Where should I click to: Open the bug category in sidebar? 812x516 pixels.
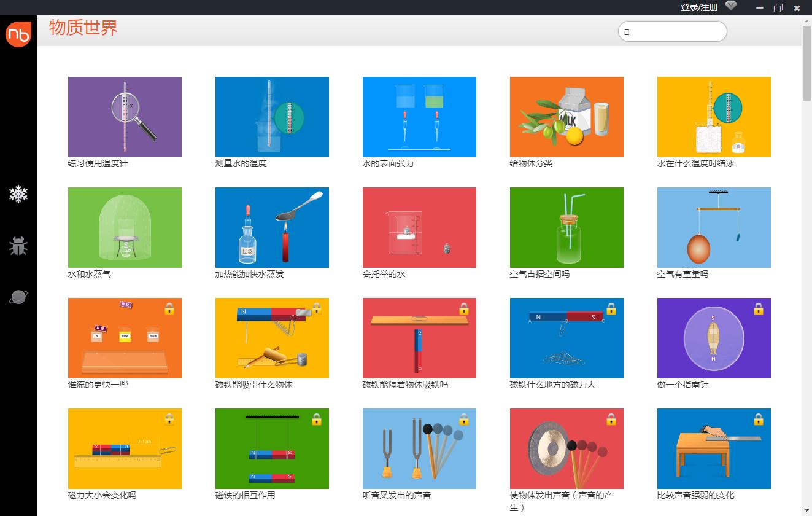18,246
